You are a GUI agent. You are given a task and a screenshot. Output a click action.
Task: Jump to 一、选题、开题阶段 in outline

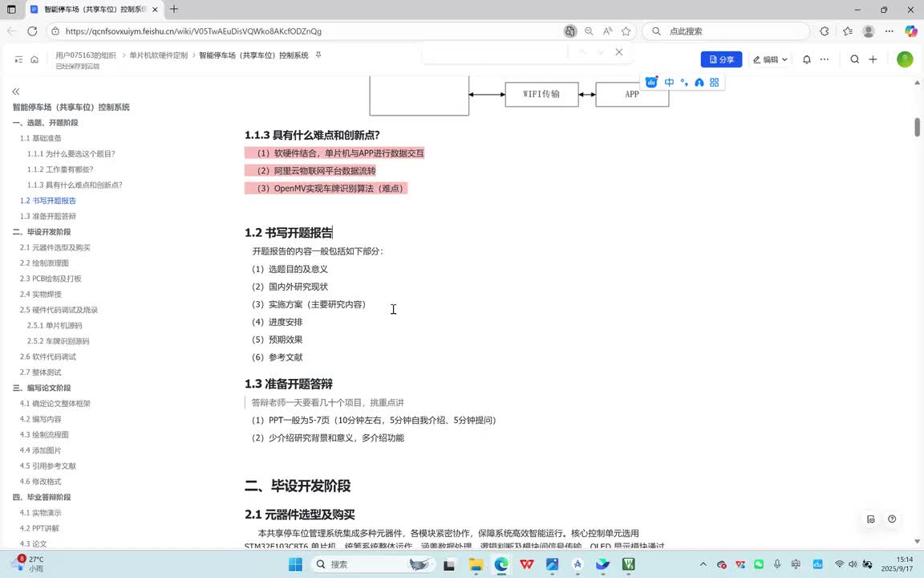point(46,123)
